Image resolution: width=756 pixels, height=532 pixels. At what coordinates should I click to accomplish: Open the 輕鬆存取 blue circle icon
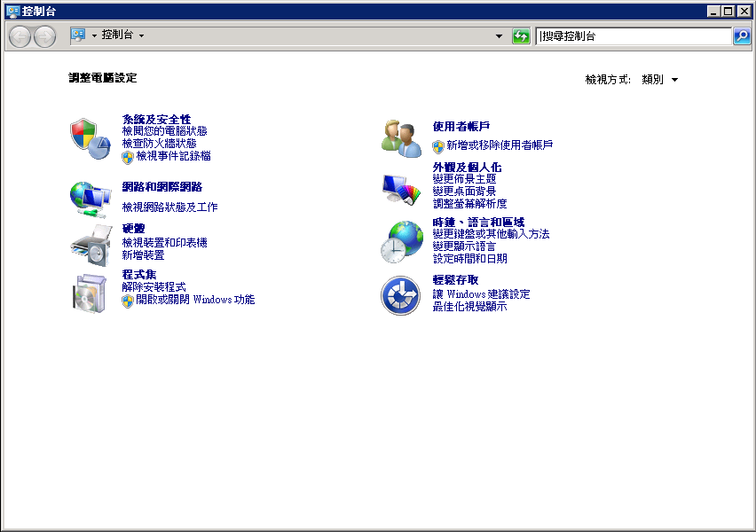tap(400, 295)
